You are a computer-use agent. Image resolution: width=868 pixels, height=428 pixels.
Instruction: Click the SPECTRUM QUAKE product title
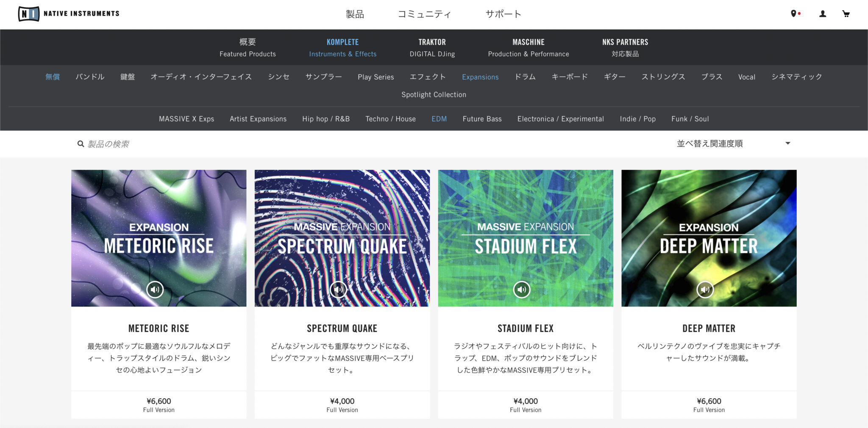[342, 329]
